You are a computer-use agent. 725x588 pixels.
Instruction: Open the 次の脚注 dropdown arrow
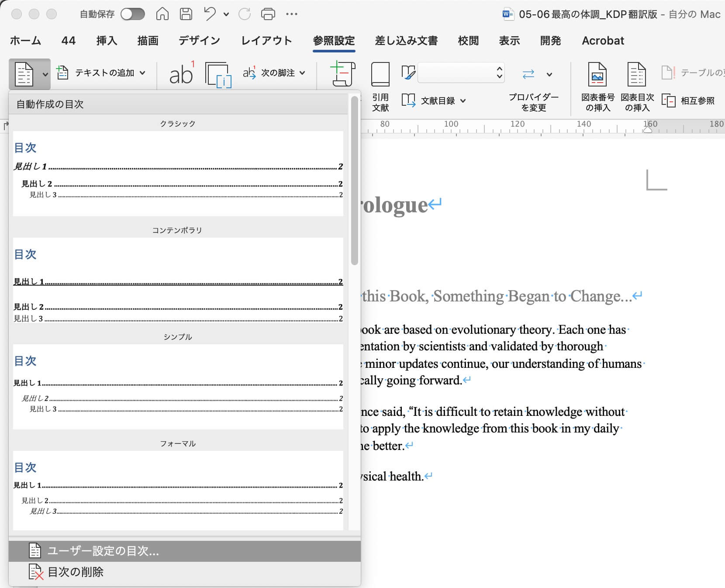coord(303,73)
